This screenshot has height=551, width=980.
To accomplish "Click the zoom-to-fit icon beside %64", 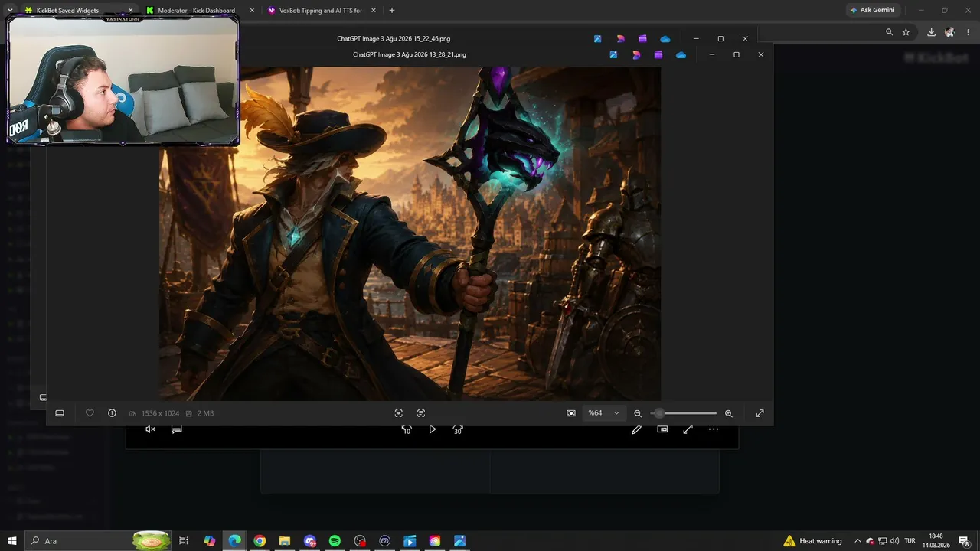I will (571, 413).
